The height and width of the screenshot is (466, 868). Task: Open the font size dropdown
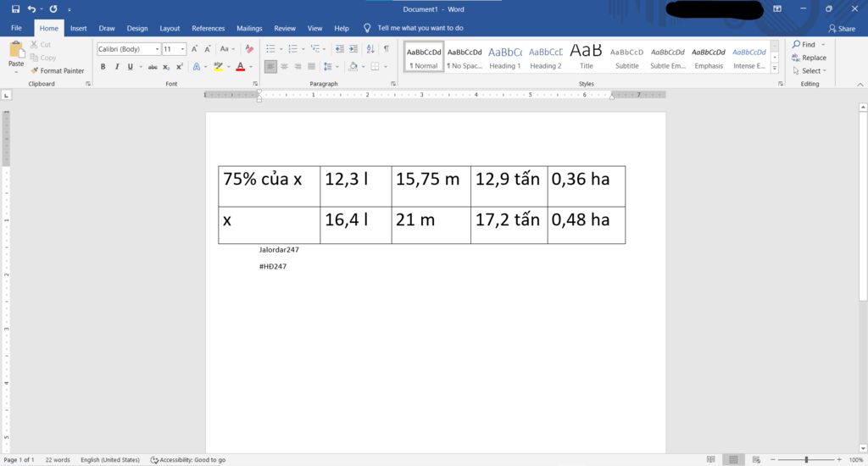[x=183, y=48]
